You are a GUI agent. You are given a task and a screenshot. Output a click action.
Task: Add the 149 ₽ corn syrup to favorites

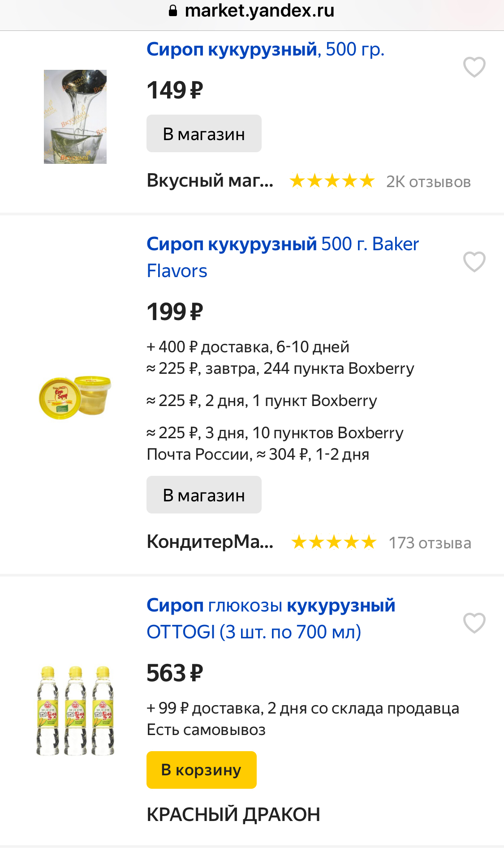click(x=474, y=67)
